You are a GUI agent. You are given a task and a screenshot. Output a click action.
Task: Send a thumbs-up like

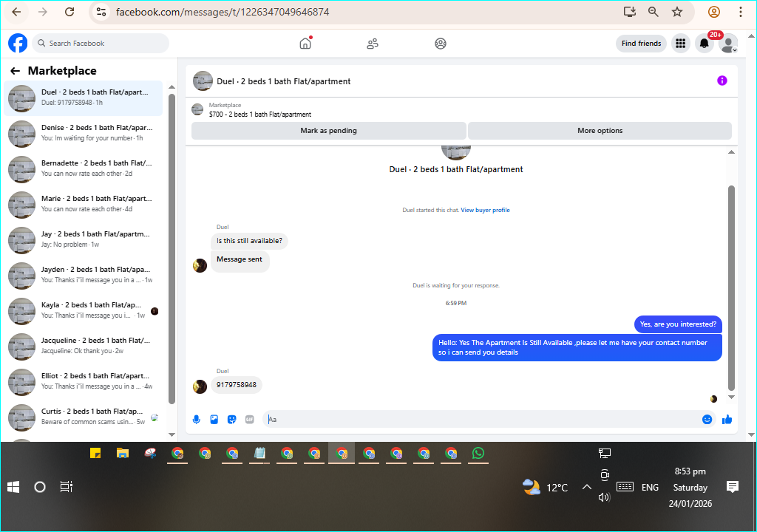pyautogui.click(x=727, y=420)
